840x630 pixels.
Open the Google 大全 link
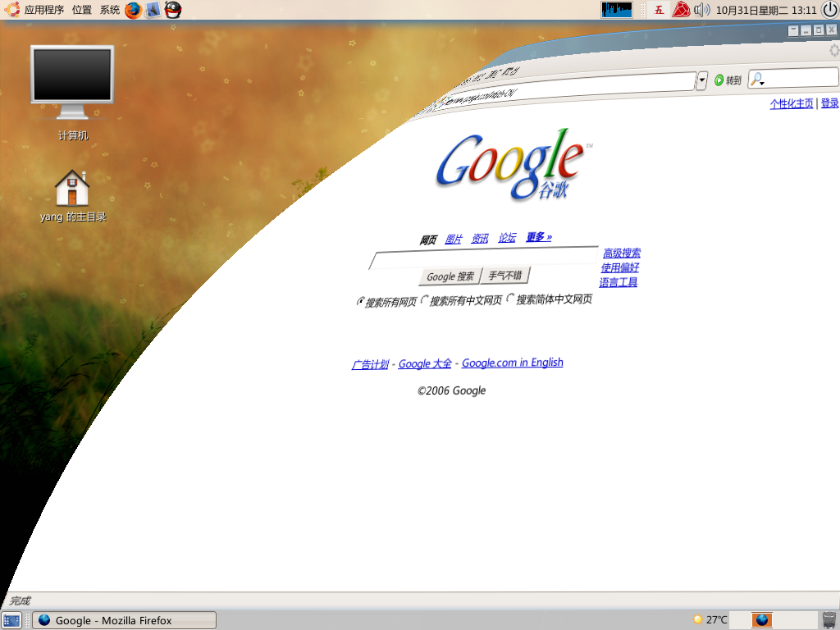pos(425,363)
